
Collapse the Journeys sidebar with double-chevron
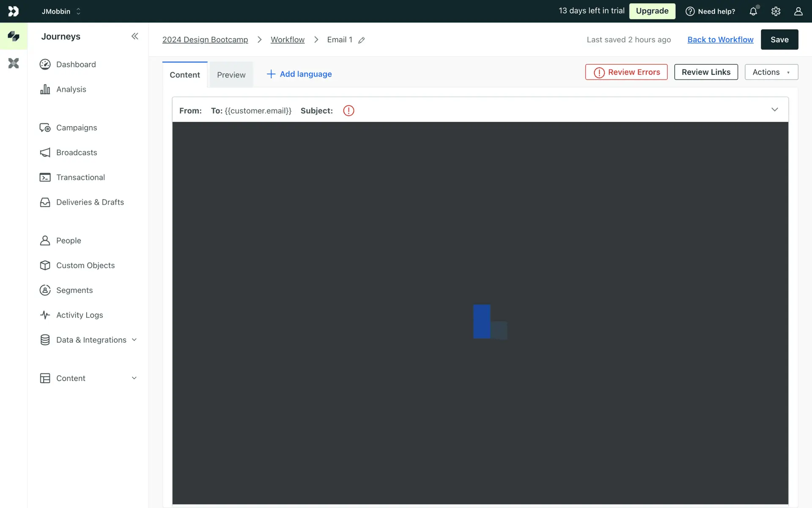coord(134,36)
